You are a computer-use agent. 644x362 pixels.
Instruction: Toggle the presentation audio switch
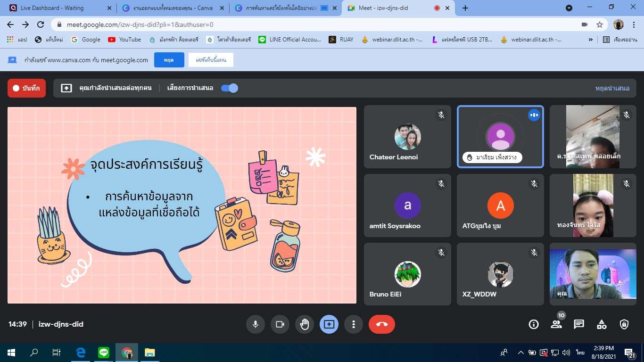[x=230, y=88]
